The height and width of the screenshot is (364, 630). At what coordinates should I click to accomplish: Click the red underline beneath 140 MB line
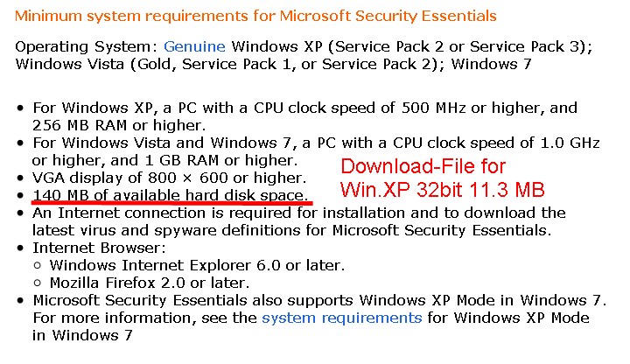[172, 203]
